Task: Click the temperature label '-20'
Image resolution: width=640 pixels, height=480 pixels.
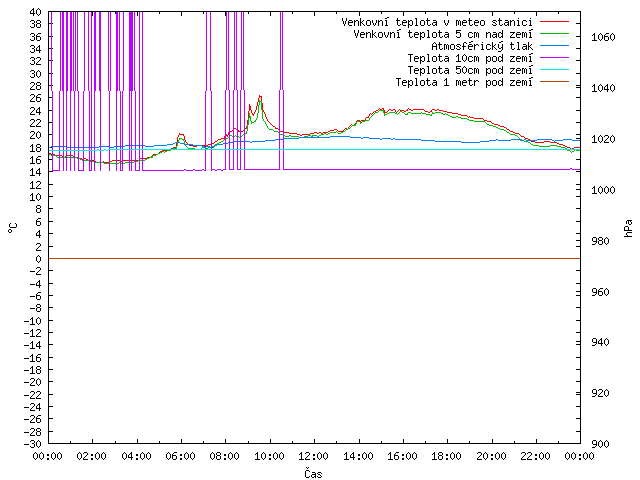Action: click(32, 382)
